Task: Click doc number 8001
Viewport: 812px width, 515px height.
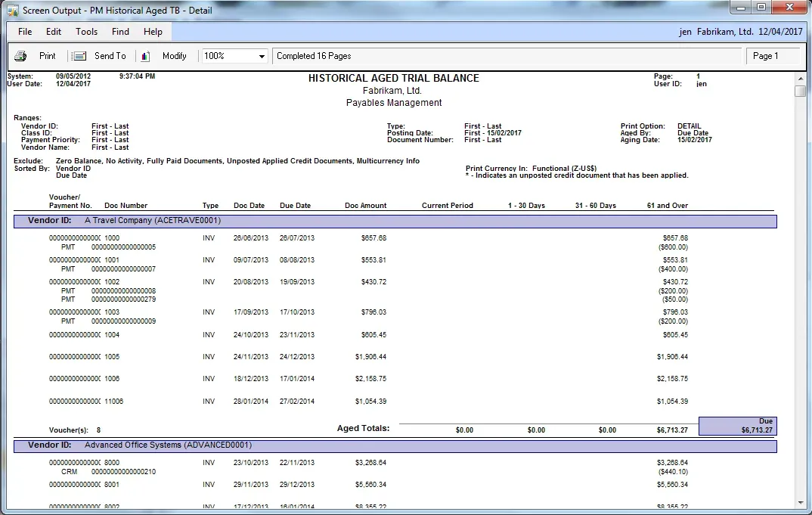Action: coord(112,485)
